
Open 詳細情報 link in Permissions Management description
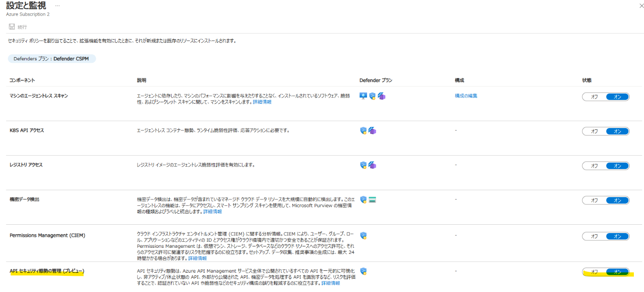click(x=197, y=258)
